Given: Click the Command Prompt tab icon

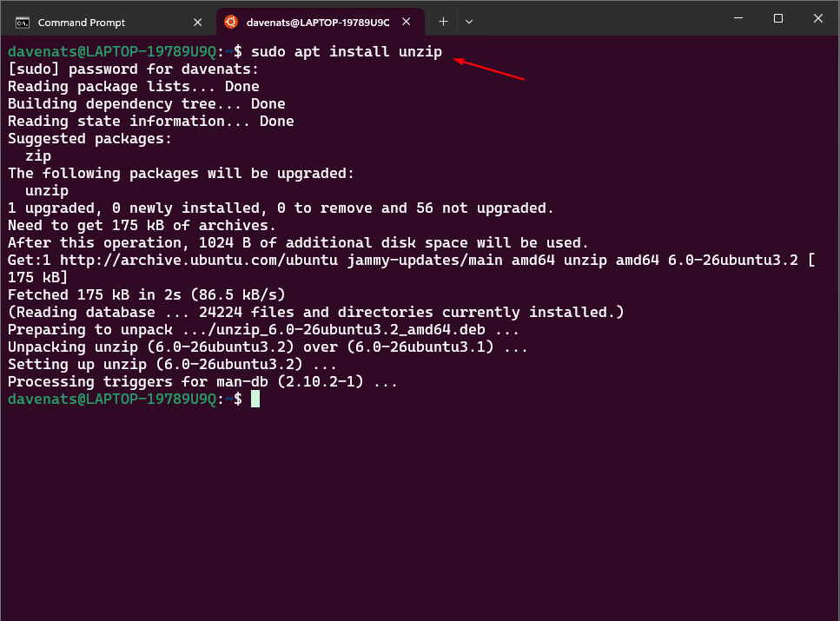Looking at the screenshot, I should click(x=23, y=22).
